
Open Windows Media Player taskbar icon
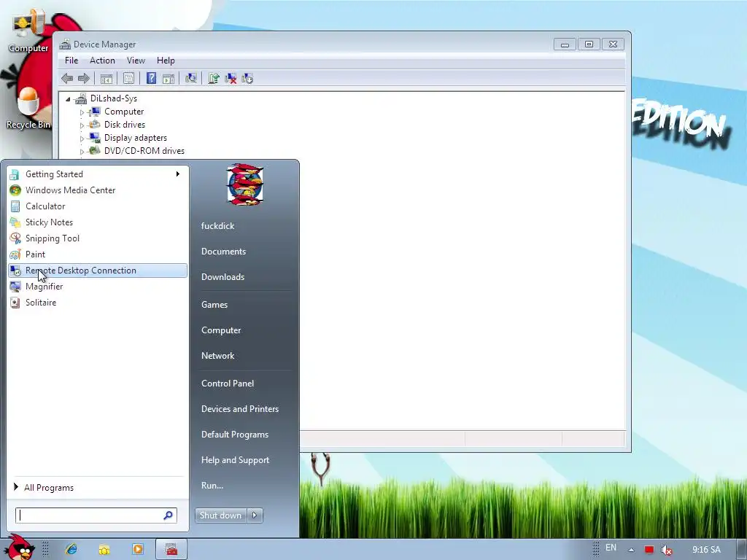point(138,550)
